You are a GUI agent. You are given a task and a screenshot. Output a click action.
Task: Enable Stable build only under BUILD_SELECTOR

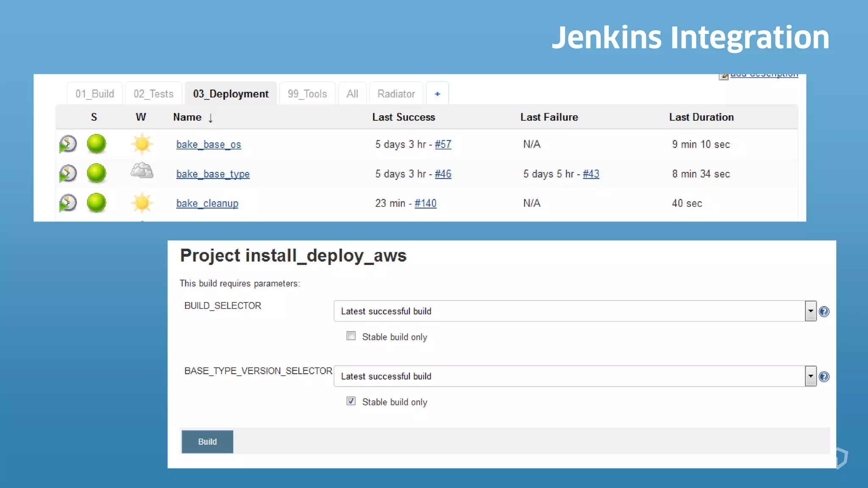coord(351,336)
